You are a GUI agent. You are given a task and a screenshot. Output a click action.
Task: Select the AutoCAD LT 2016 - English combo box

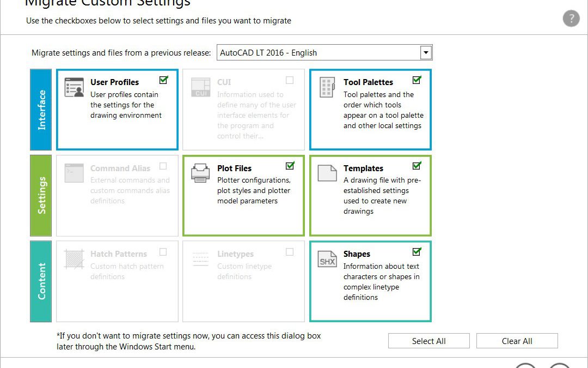pos(324,52)
